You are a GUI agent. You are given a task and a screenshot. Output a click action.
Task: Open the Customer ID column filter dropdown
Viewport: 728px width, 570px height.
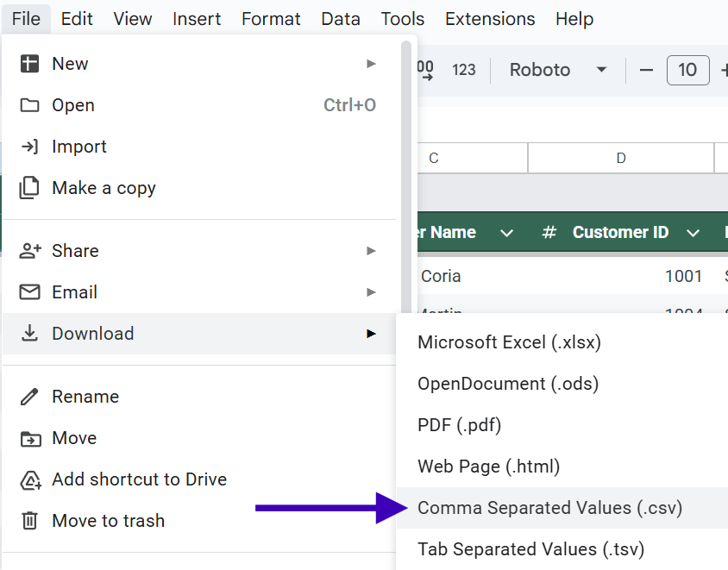pos(693,233)
